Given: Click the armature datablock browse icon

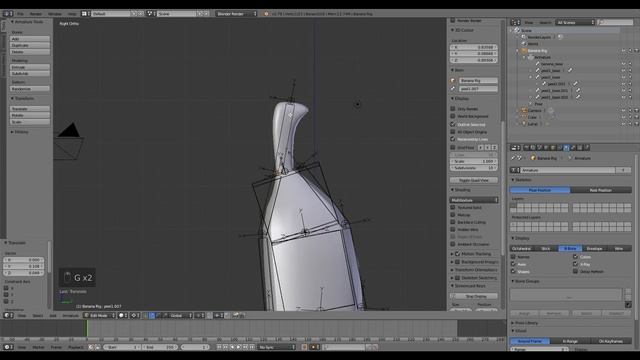Looking at the screenshot, I should pos(515,170).
